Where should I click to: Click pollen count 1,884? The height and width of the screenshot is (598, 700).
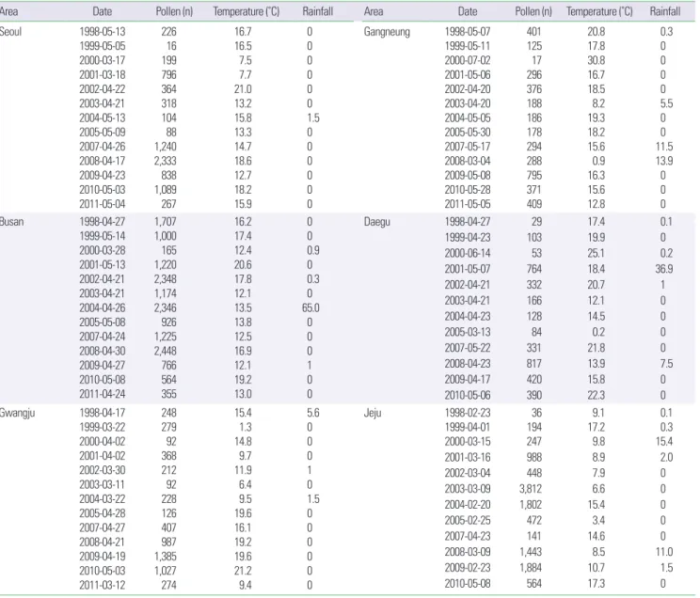tap(531, 568)
